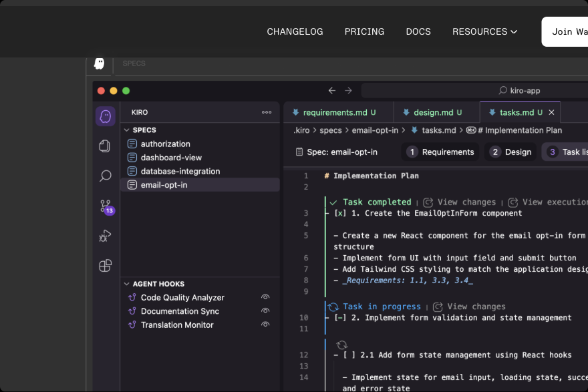
Task: Click the back navigation arrow
Action: (332, 90)
